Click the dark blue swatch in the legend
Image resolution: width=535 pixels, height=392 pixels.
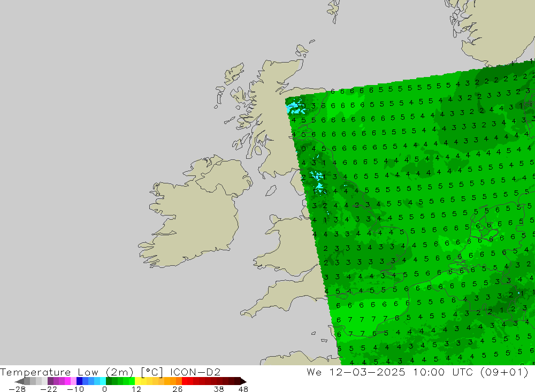tap(79, 381)
